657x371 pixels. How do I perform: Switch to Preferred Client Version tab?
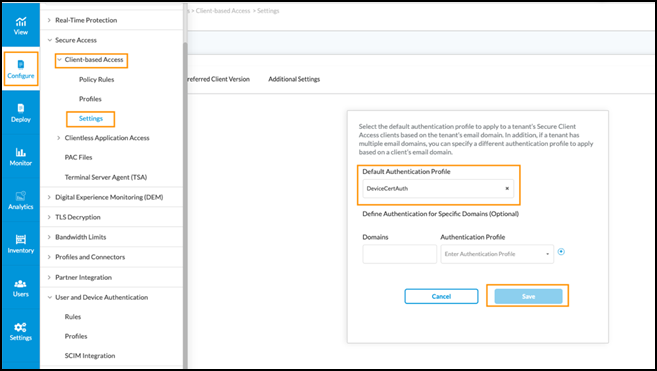(x=218, y=79)
